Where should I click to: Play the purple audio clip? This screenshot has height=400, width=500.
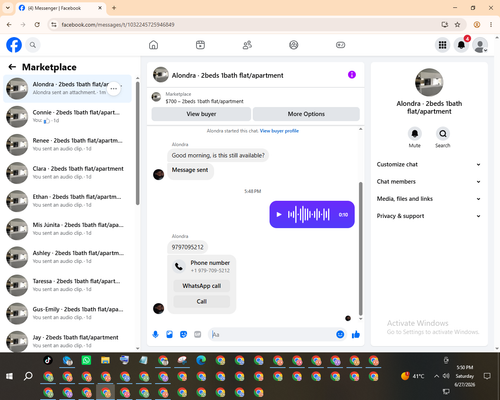pos(279,215)
